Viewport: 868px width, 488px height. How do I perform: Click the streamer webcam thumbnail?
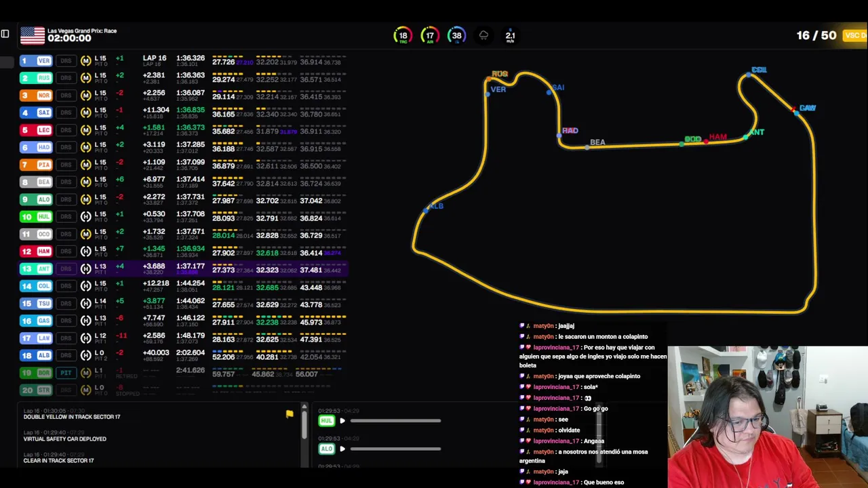[x=768, y=417]
